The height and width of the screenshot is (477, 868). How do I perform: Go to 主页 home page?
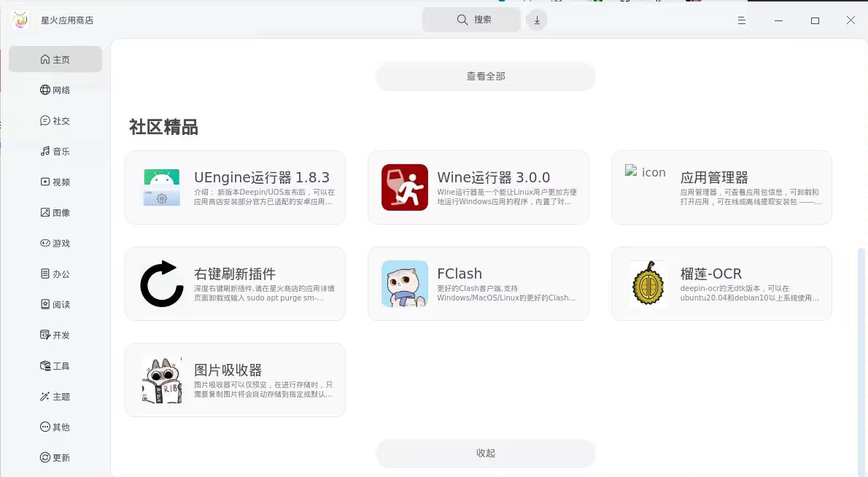tap(55, 59)
